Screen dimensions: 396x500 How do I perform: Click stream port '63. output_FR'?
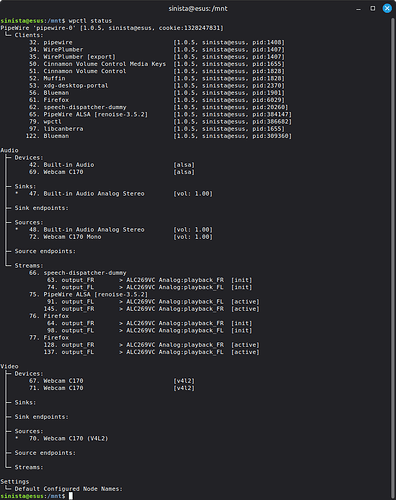(70, 280)
